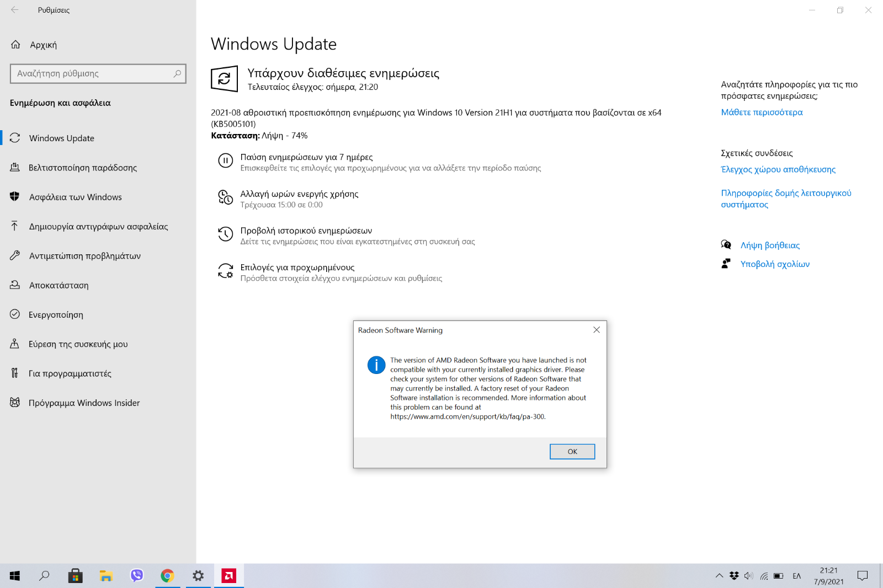Screen dimensions: 883x588
Task: Close the Radeon Software Warning dialog
Action: (597, 330)
